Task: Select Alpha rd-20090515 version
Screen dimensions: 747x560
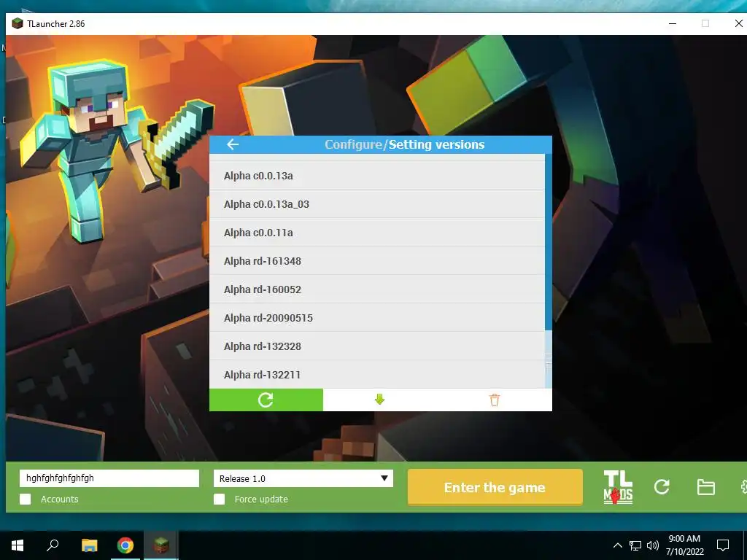Action: pyautogui.click(x=377, y=318)
